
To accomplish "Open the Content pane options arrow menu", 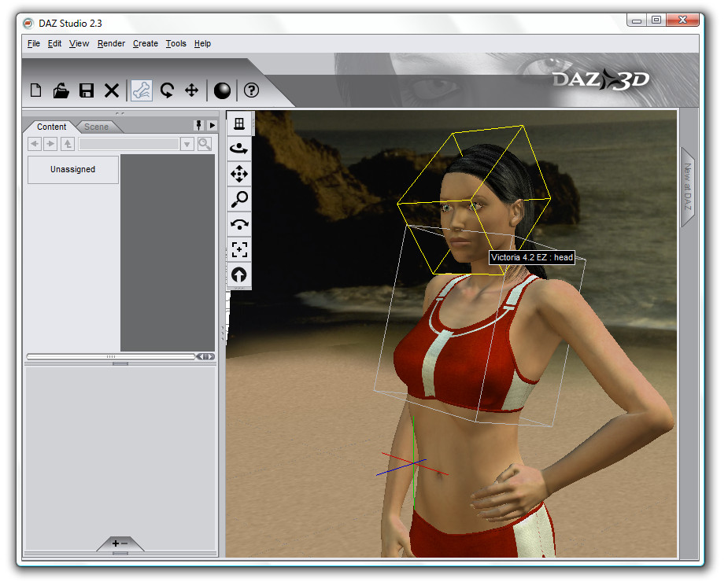I will tap(212, 125).
